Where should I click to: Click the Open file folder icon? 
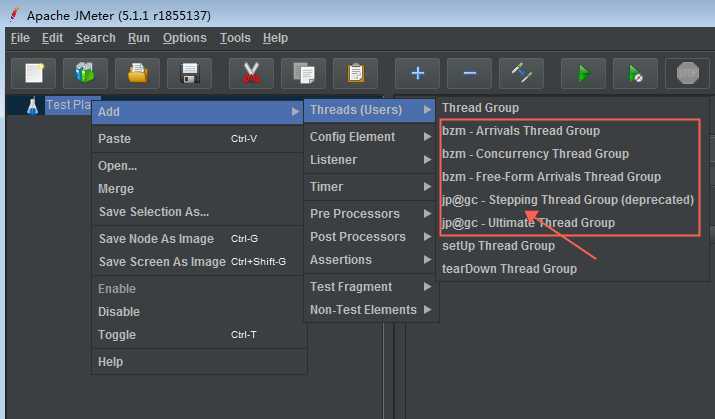[137, 73]
